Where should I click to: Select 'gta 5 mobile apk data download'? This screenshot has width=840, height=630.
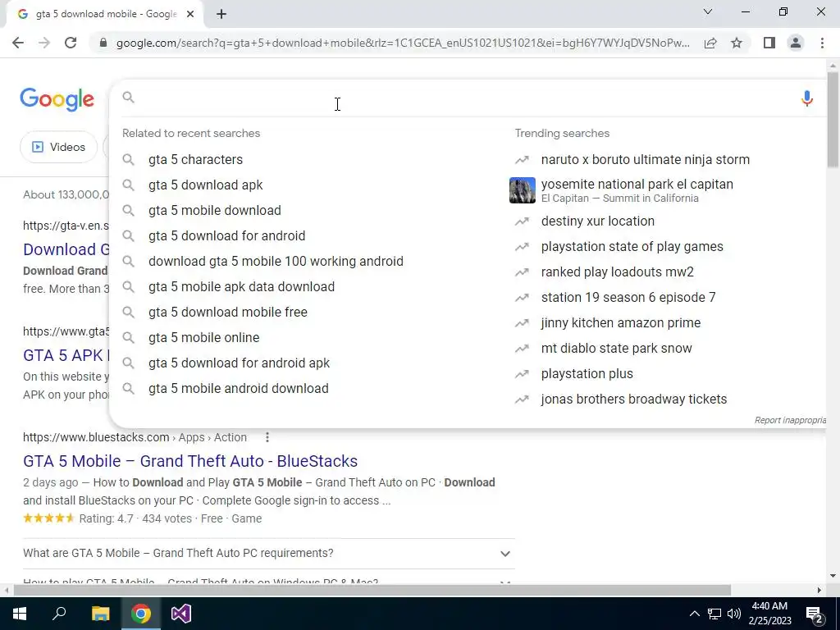(242, 286)
